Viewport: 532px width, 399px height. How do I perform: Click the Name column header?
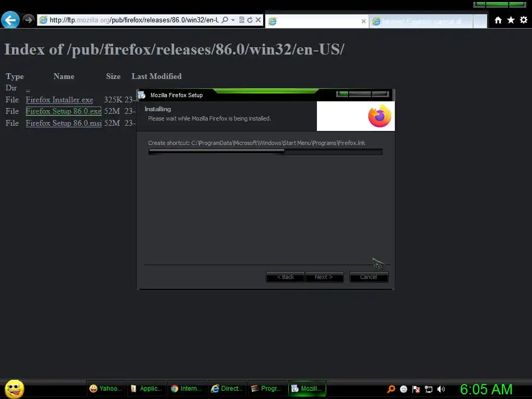[64, 76]
